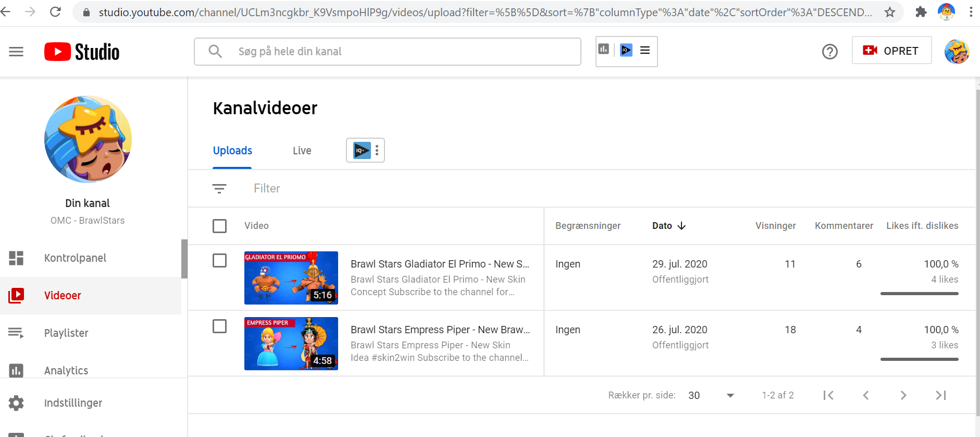Click the Kommentarer column header

tap(844, 226)
